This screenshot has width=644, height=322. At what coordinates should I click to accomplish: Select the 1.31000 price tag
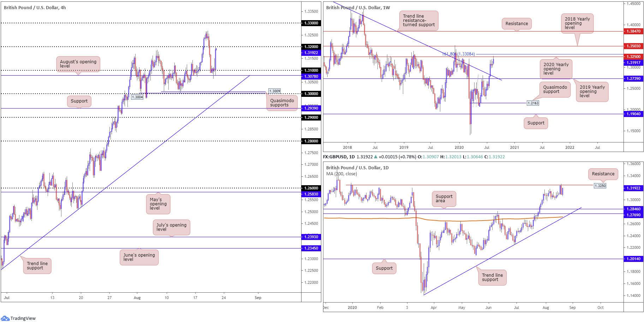click(311, 70)
